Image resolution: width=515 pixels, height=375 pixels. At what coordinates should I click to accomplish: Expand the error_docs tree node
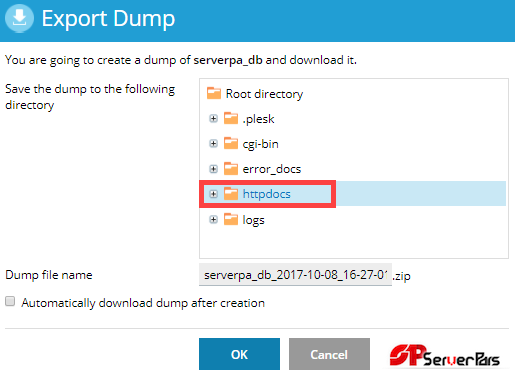click(x=213, y=169)
